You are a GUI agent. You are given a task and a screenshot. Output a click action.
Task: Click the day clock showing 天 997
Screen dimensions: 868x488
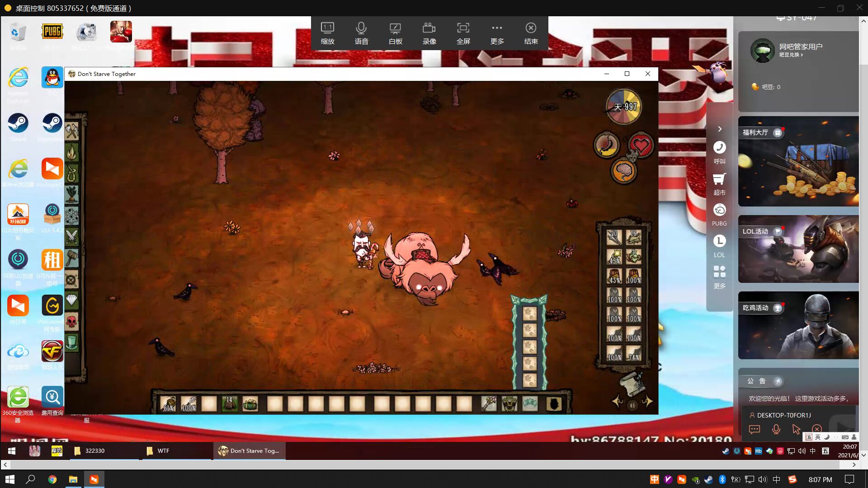pyautogui.click(x=624, y=107)
